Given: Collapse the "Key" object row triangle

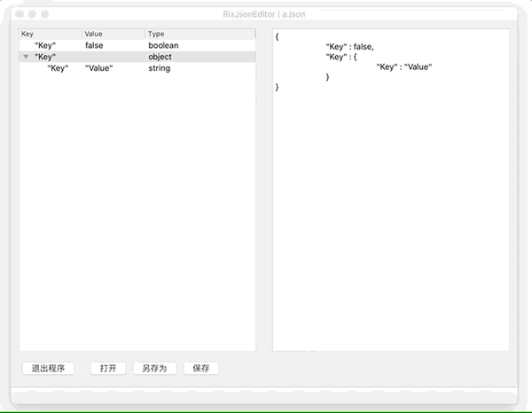Looking at the screenshot, I should click(x=26, y=57).
